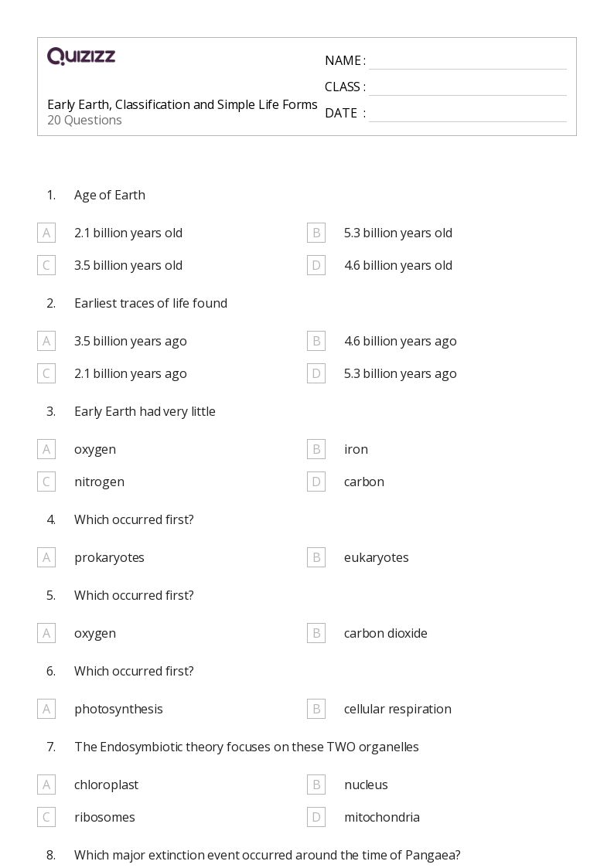Click the DATE input line

point(468,114)
